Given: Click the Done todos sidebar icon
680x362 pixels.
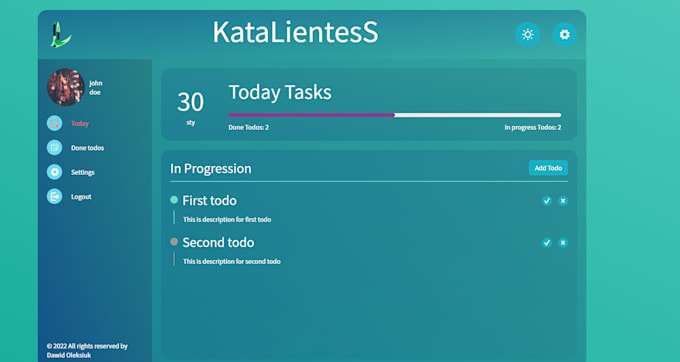Looking at the screenshot, I should (x=54, y=148).
